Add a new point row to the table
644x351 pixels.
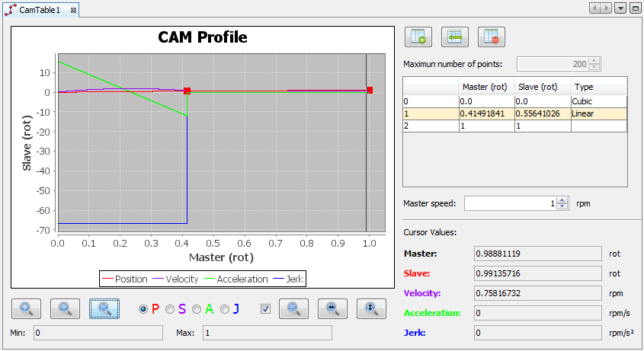click(x=418, y=37)
